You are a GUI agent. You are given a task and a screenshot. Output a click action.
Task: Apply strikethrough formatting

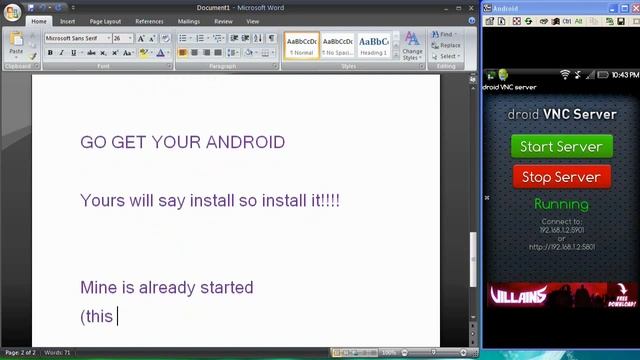pyautogui.click(x=91, y=53)
